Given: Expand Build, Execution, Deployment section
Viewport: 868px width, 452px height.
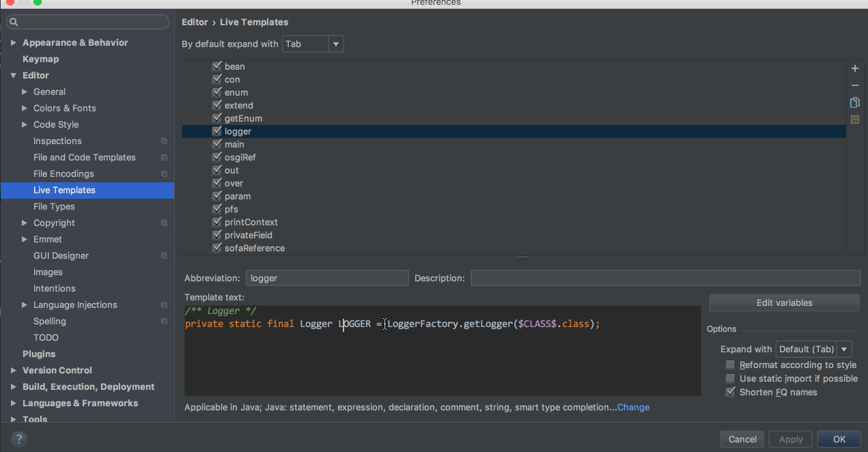Looking at the screenshot, I should (13, 387).
